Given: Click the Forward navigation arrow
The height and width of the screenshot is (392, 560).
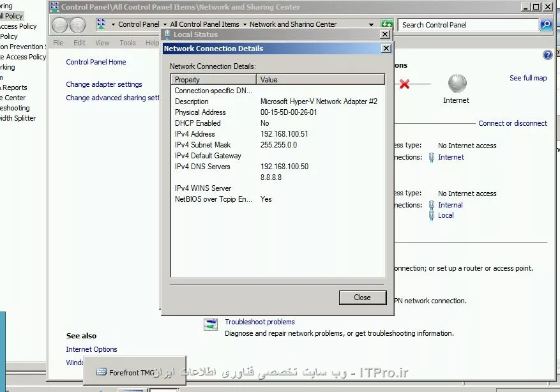Looking at the screenshot, I should [x=77, y=25].
